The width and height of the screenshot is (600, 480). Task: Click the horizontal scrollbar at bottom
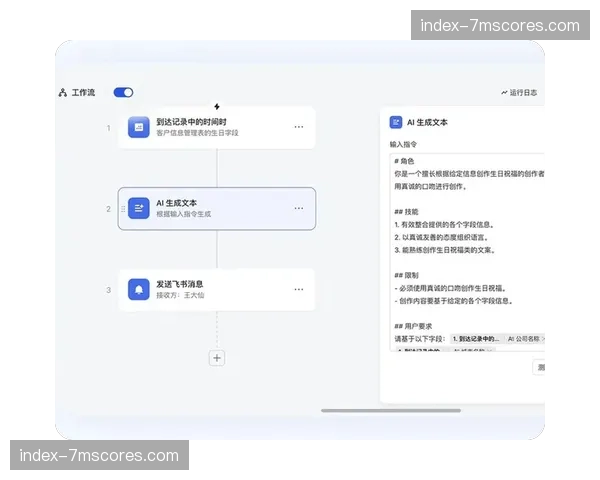(391, 411)
